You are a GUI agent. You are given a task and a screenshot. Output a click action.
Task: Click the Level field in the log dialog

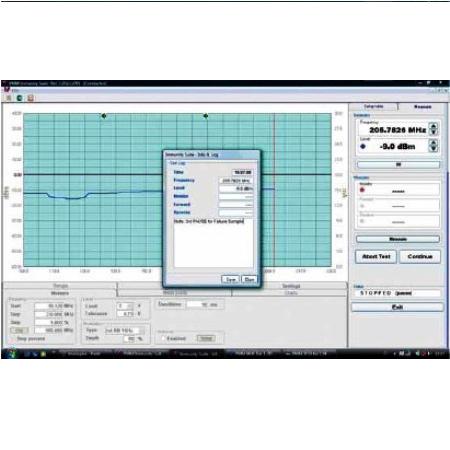236,189
